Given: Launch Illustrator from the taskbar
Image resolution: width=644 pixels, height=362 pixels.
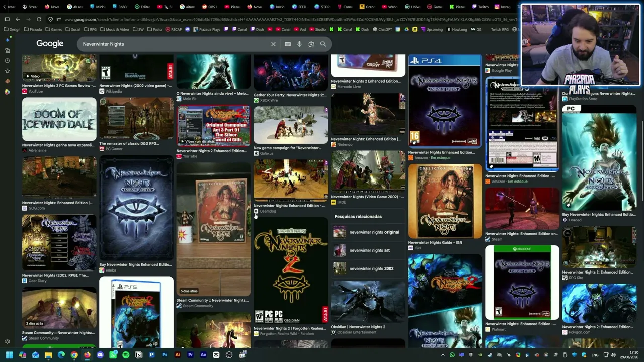Looking at the screenshot, I should click(x=178, y=355).
